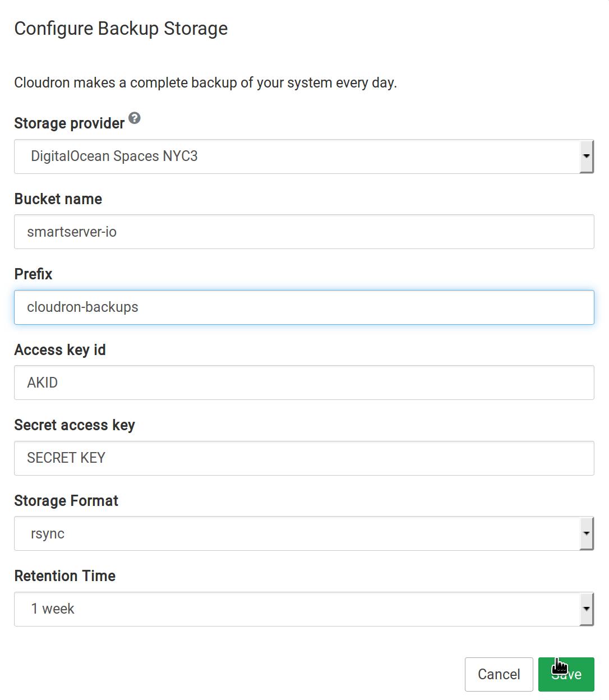Click the "Prefix" field label
Screen dimensions: 609x700
click(x=33, y=274)
